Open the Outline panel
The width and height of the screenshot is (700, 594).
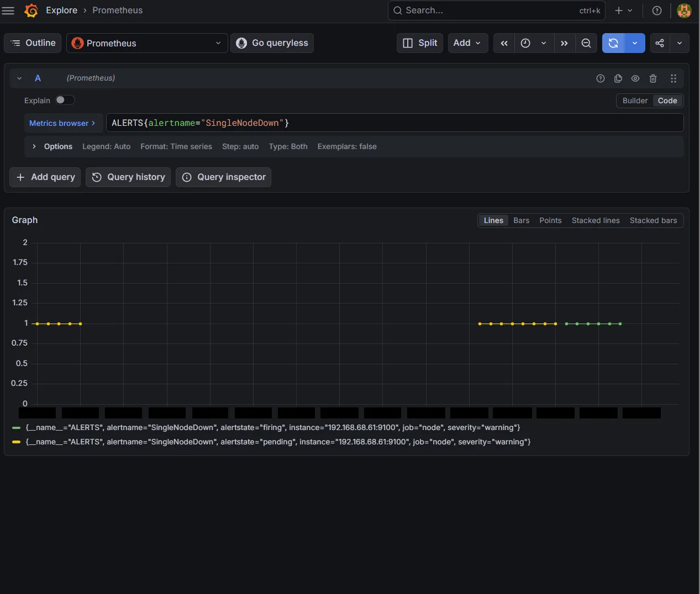coord(33,43)
